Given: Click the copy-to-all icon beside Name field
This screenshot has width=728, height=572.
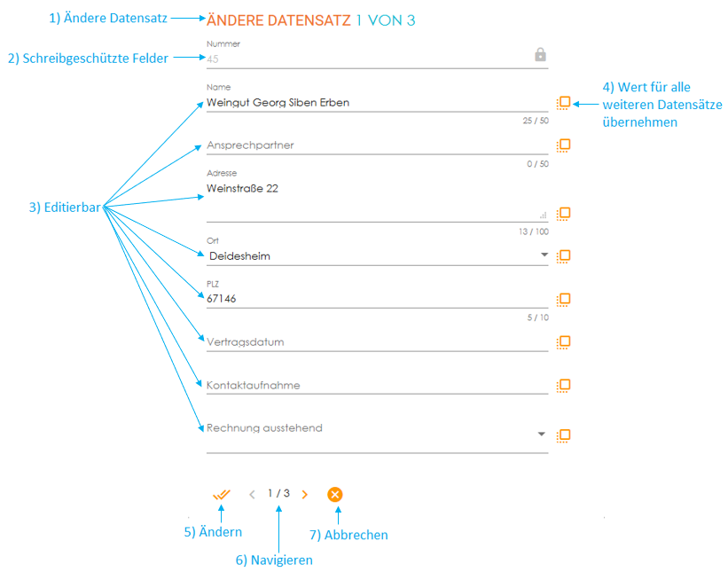Looking at the screenshot, I should click(x=563, y=103).
